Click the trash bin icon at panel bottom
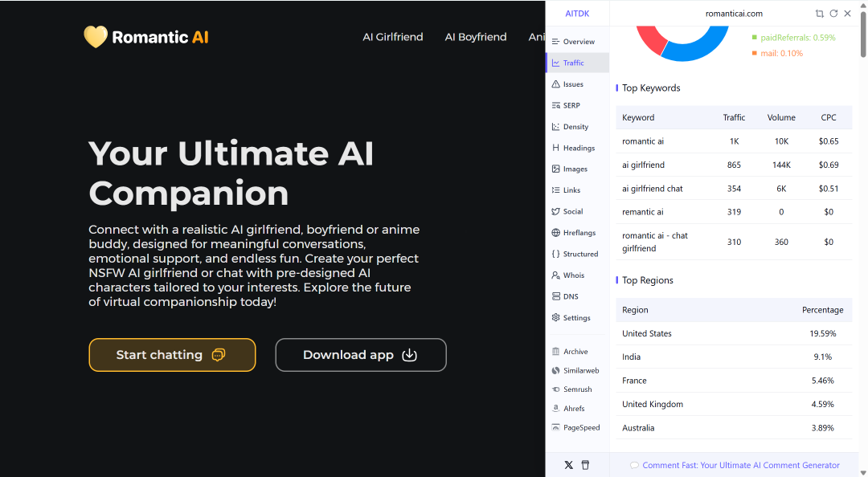The width and height of the screenshot is (868, 477). pyautogui.click(x=585, y=465)
